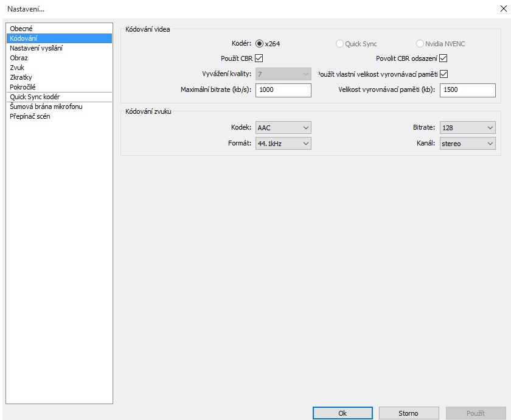Select the Zvuk settings section
This screenshot has height=420, width=511.
click(x=18, y=68)
